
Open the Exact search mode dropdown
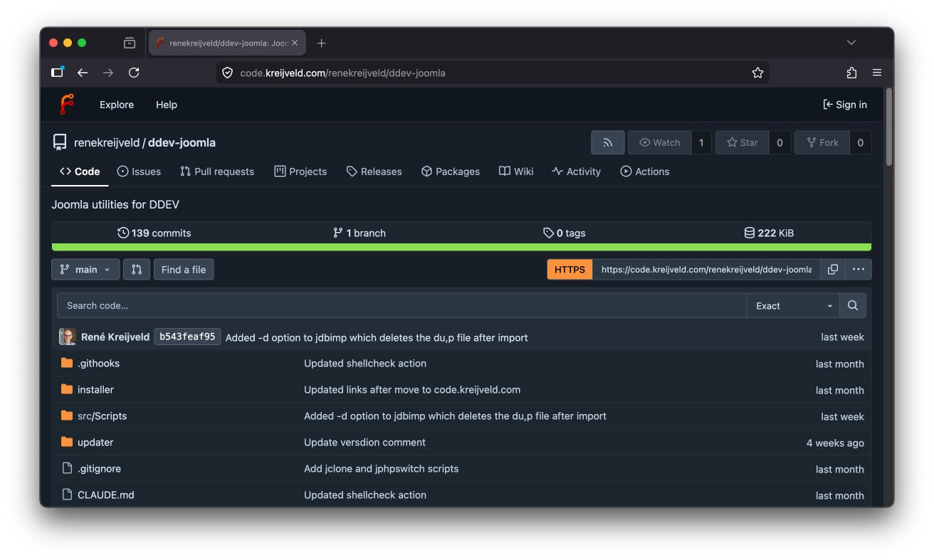(x=793, y=305)
